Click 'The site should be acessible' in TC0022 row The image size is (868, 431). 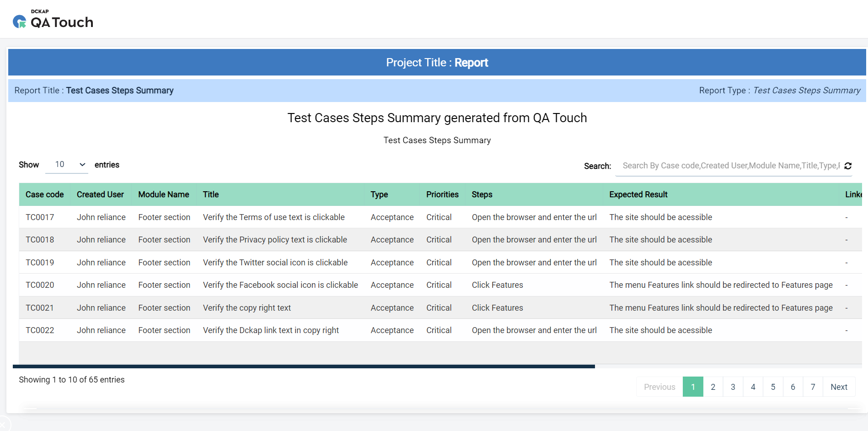661,330
